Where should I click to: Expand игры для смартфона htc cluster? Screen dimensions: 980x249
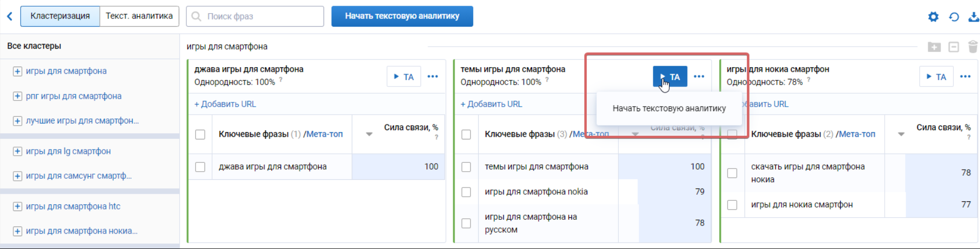click(17, 206)
